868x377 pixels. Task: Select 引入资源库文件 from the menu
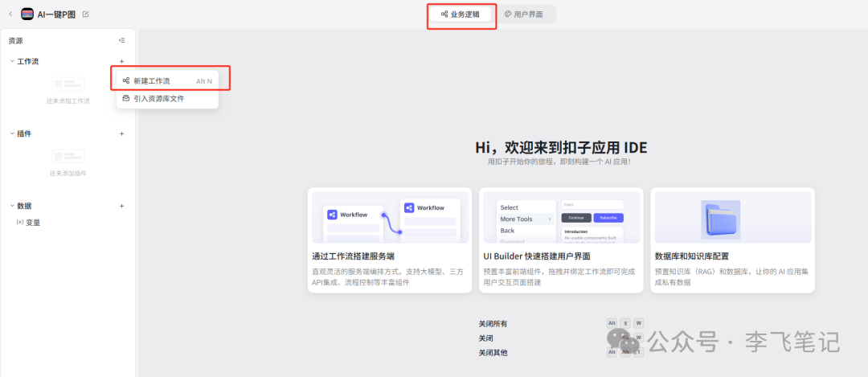coord(168,99)
